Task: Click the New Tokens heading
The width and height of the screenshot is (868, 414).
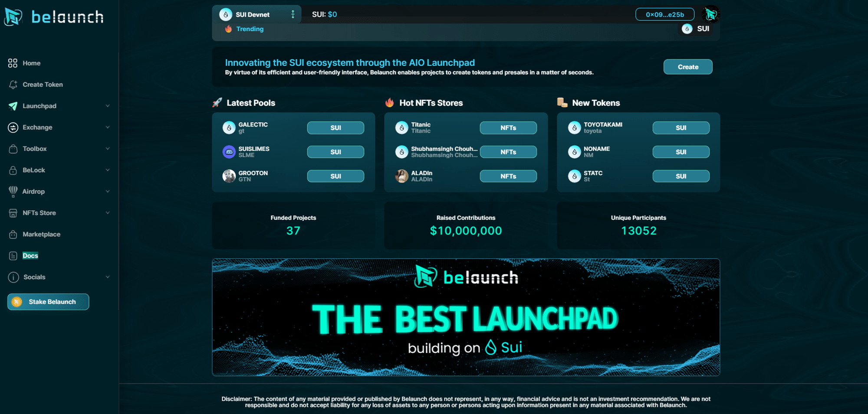Action: [596, 103]
